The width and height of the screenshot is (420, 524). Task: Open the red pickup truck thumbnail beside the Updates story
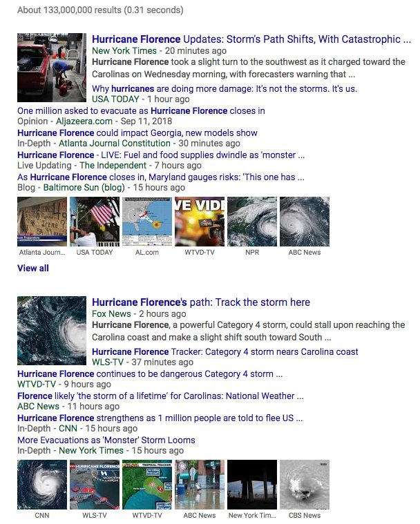52,68
